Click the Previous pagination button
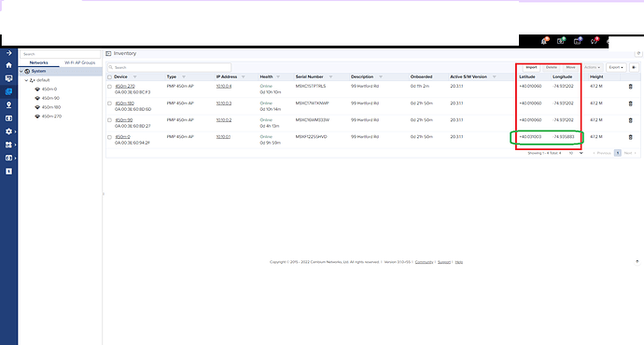The width and height of the screenshot is (644, 345). click(602, 153)
